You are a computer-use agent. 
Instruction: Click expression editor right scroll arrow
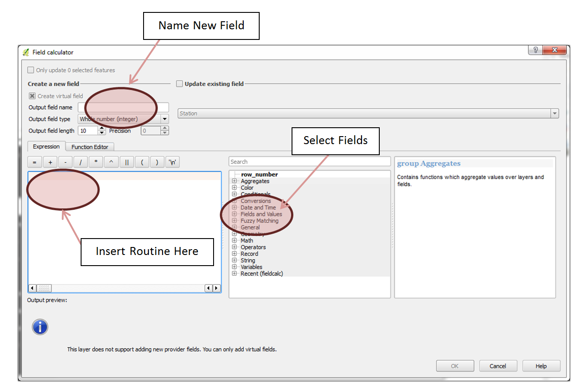(217, 288)
